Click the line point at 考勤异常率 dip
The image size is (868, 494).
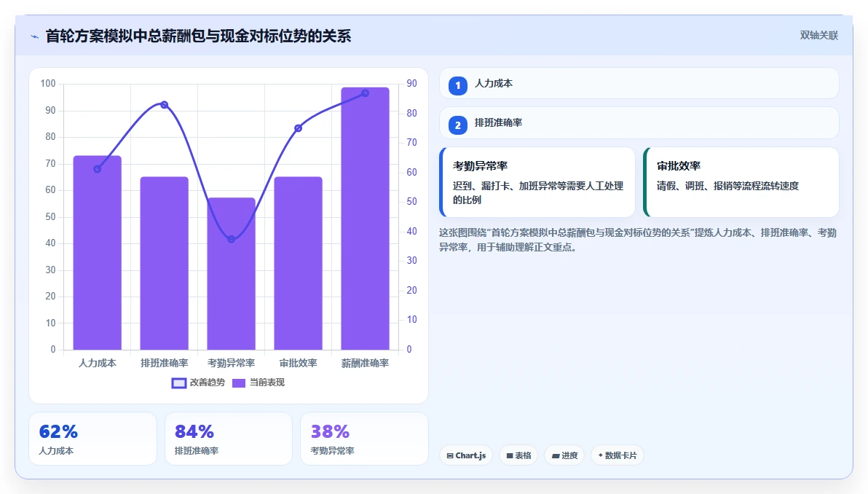[232, 239]
